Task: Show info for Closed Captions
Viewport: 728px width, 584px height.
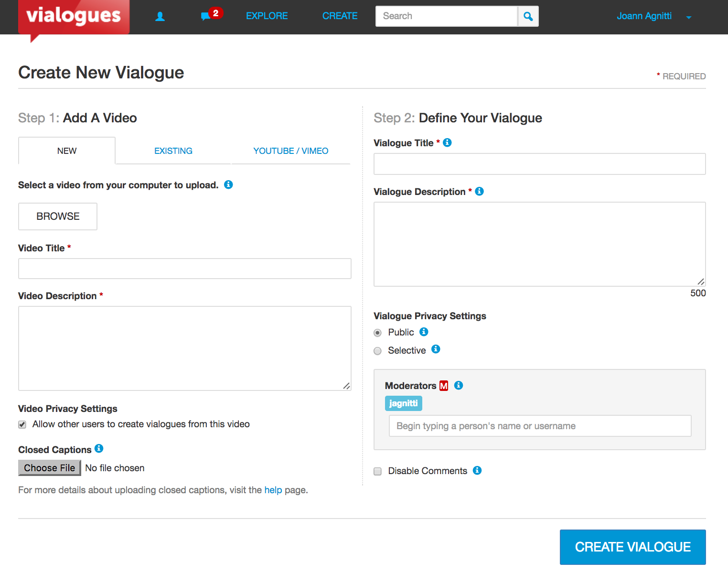Action: coord(99,448)
